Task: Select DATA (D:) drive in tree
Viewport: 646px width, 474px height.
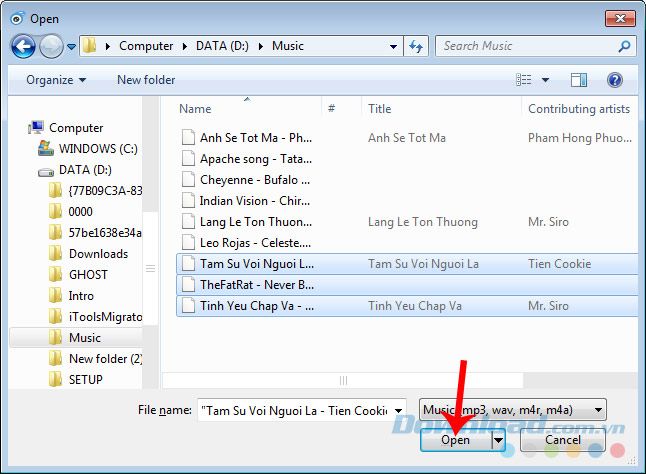Action: coord(85,170)
